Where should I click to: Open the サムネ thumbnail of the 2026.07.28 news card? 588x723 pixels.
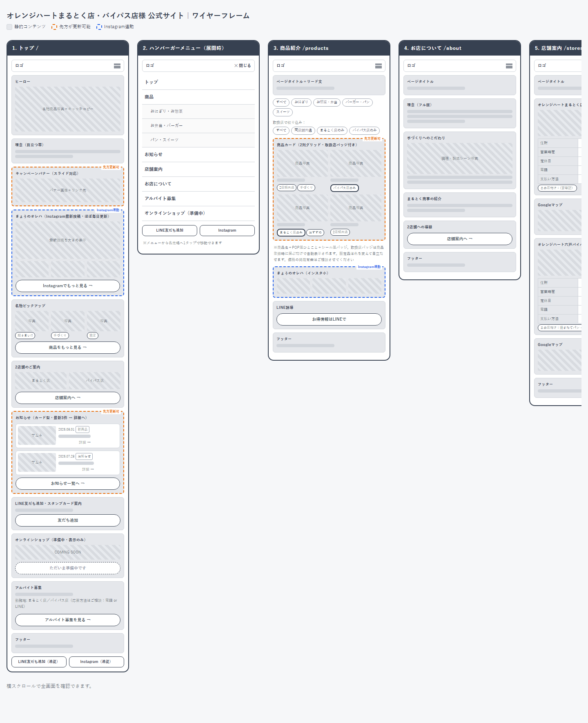37,462
